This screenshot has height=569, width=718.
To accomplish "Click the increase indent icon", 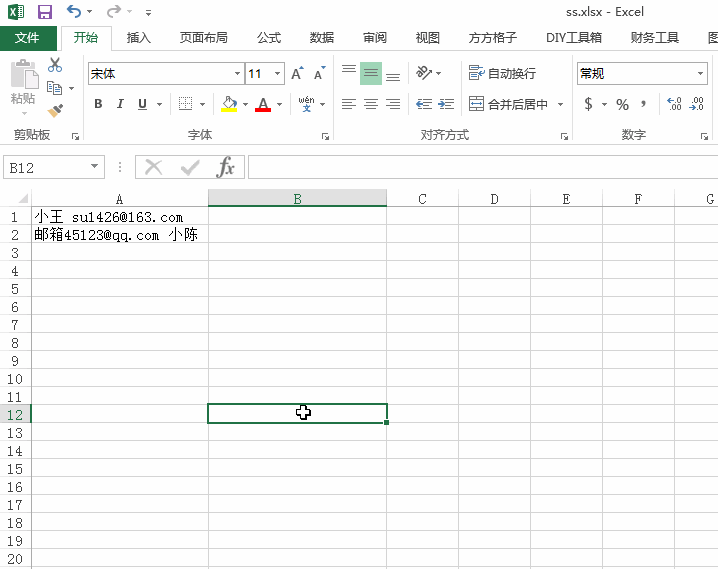I will pos(444,104).
